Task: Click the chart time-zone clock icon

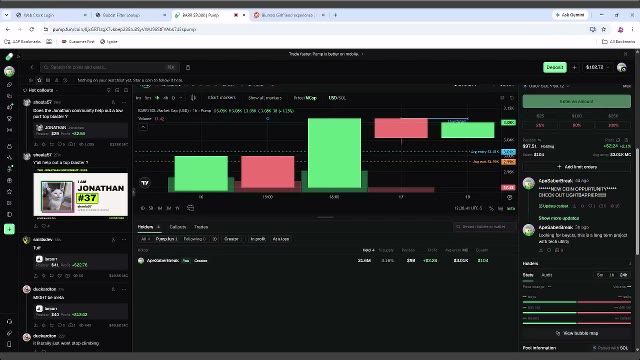Action: click(509, 197)
